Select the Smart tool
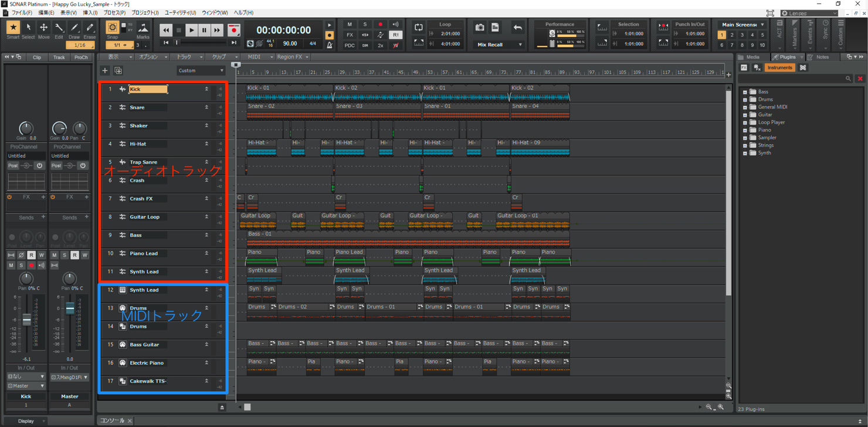This screenshot has height=427, width=868. pyautogui.click(x=13, y=28)
